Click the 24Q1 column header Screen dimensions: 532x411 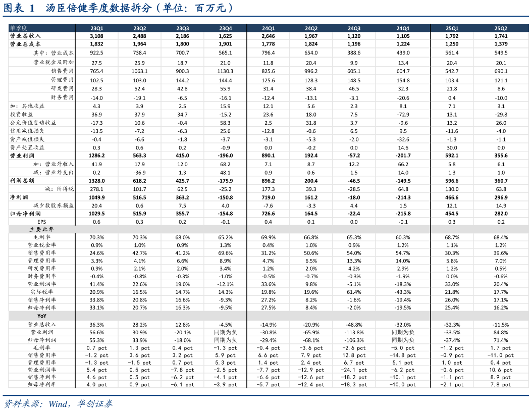[268, 28]
